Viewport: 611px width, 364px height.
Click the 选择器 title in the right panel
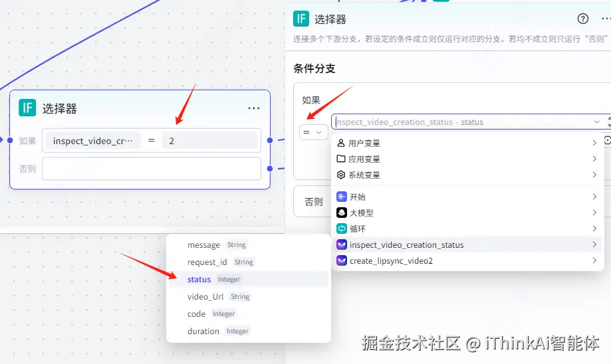point(330,19)
